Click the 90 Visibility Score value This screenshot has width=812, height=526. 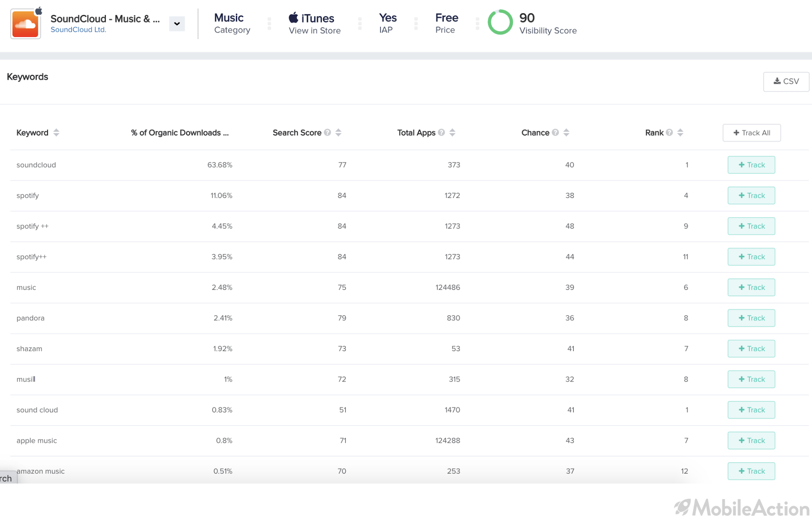(527, 18)
